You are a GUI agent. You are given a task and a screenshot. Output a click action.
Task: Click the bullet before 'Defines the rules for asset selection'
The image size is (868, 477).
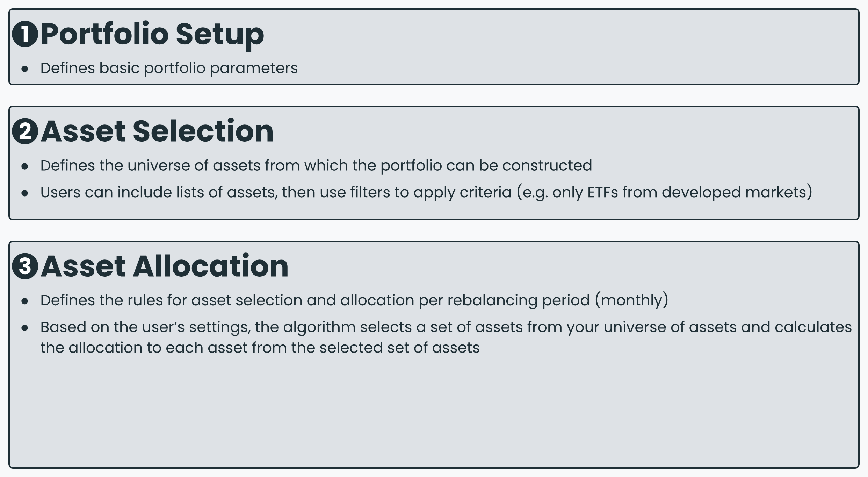(24, 301)
